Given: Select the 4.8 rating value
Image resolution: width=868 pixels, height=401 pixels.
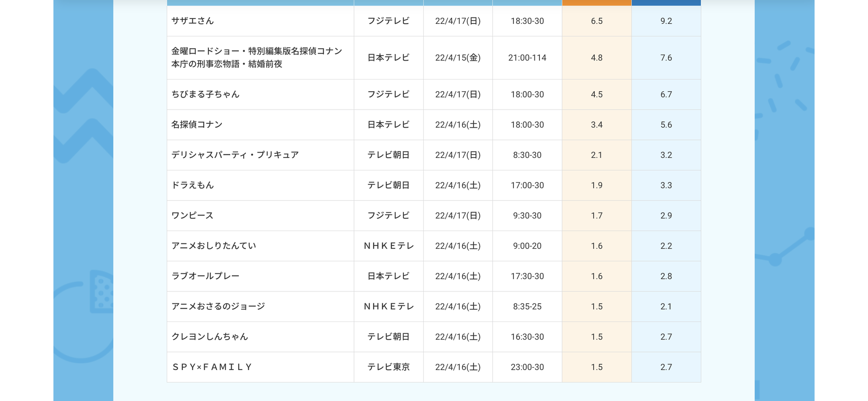Looking at the screenshot, I should (597, 58).
